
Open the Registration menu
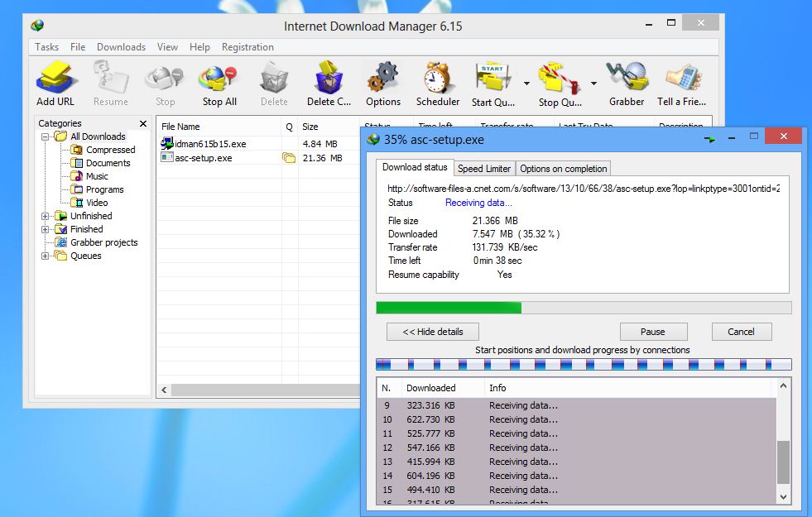click(247, 46)
